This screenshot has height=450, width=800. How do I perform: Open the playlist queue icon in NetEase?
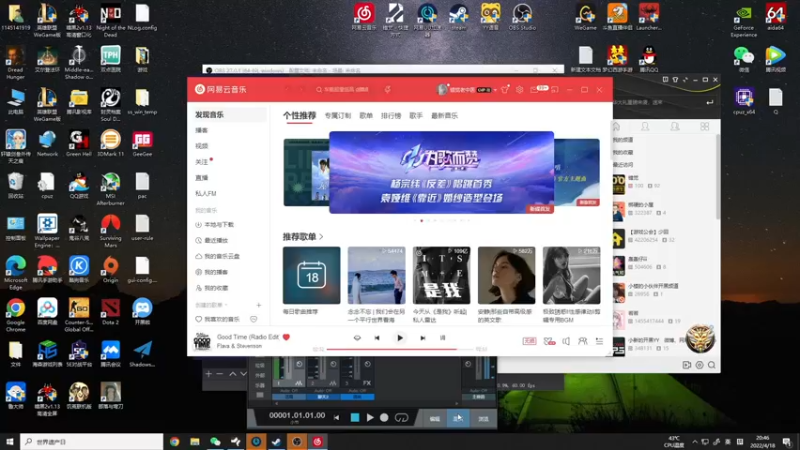tap(599, 341)
